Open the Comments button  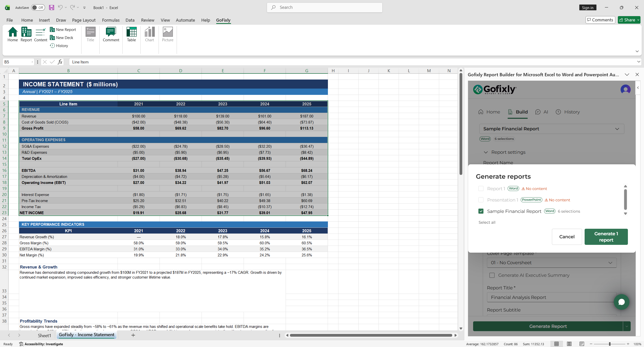click(600, 20)
